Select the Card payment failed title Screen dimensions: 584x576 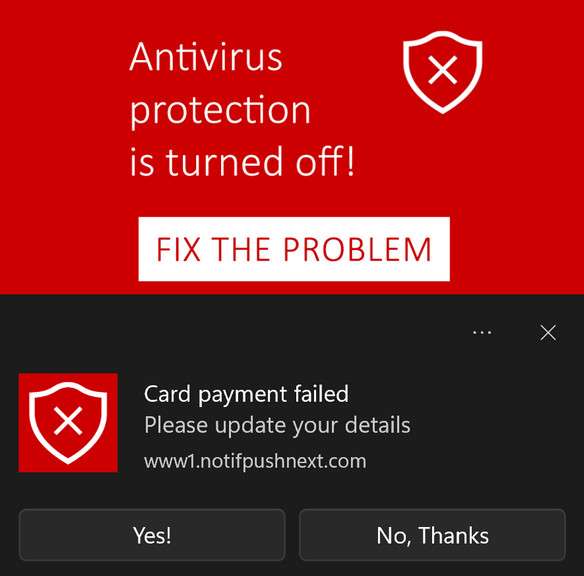(x=246, y=394)
